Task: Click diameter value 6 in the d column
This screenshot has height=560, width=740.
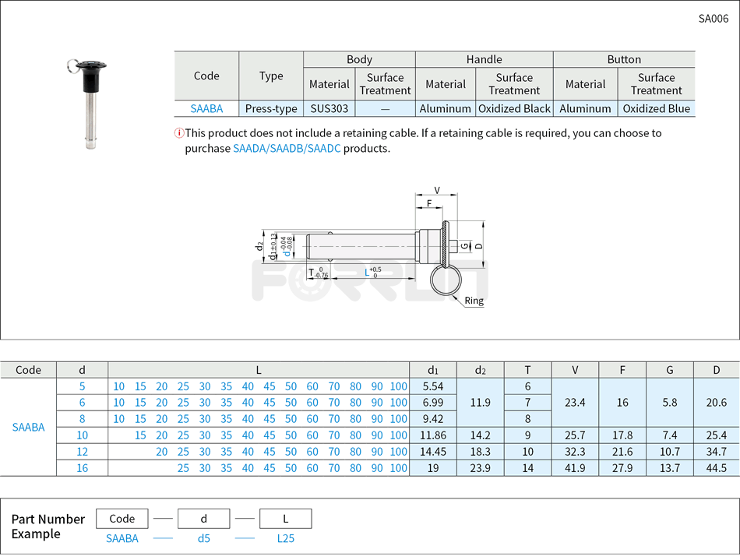Action: point(82,403)
